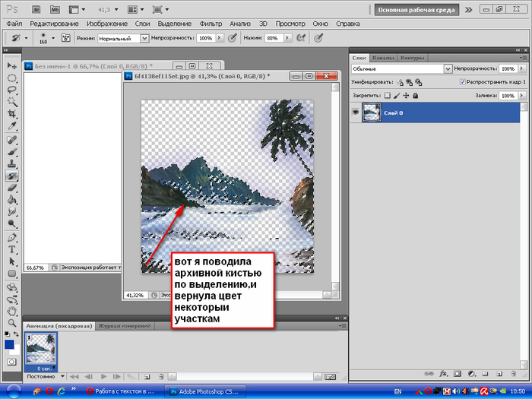The width and height of the screenshot is (532, 399).
Task: Toggle airbrush mode in options bar
Action: click(301, 38)
